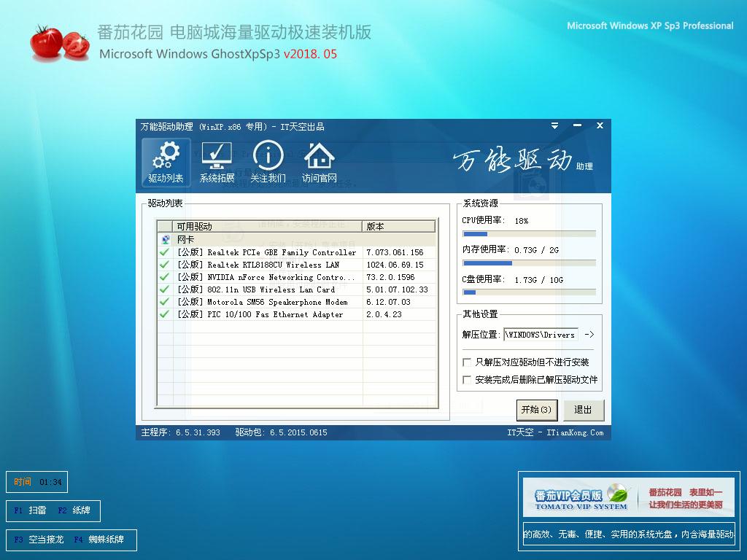Minimize the 万能驱动助理 window

(578, 125)
